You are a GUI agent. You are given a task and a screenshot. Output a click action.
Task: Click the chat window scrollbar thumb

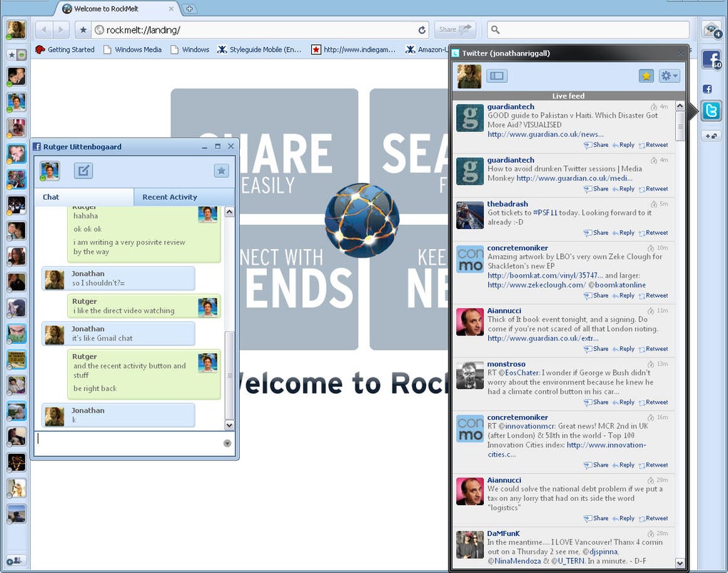(229, 375)
